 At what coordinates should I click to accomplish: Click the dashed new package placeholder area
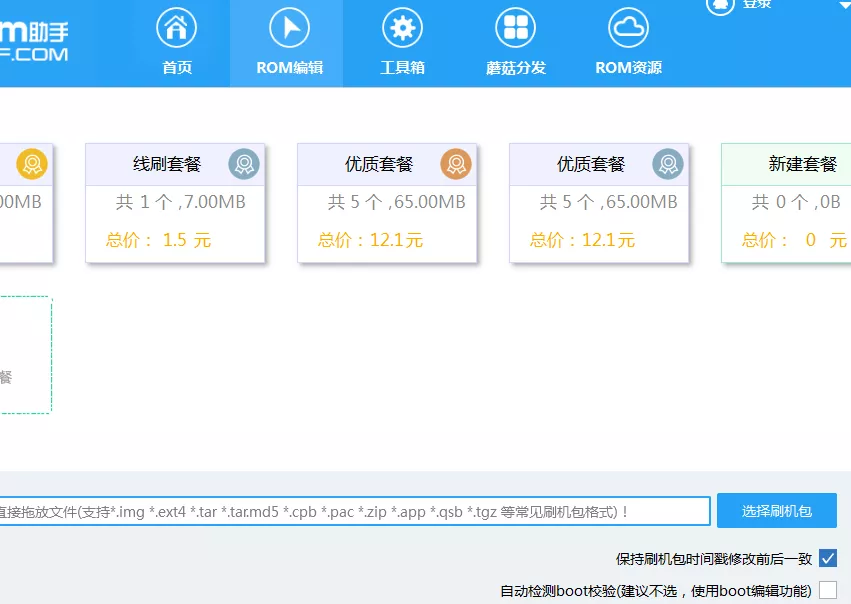25,355
